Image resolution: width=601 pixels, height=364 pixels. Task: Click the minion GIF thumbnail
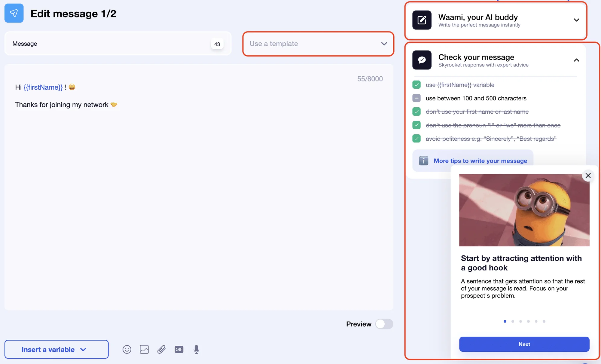point(524,210)
